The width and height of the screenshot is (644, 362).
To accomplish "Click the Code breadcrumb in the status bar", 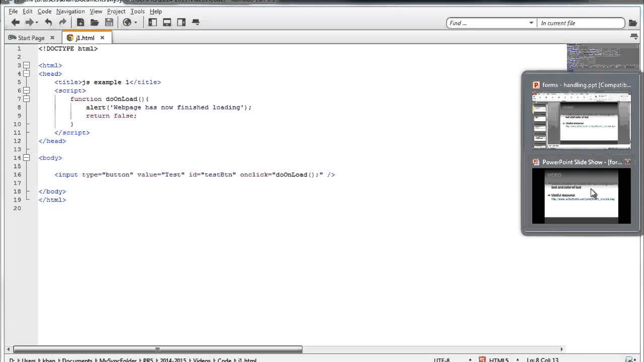I will tap(224, 360).
